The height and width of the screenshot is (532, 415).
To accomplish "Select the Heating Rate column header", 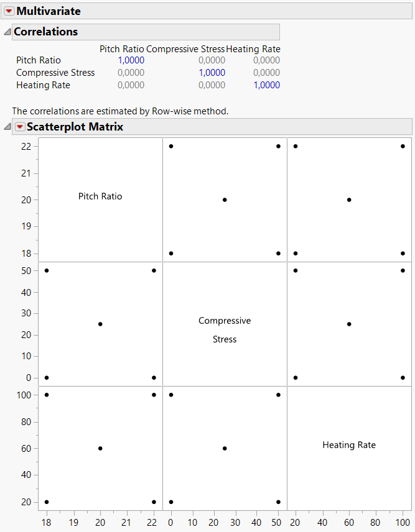I will click(253, 48).
